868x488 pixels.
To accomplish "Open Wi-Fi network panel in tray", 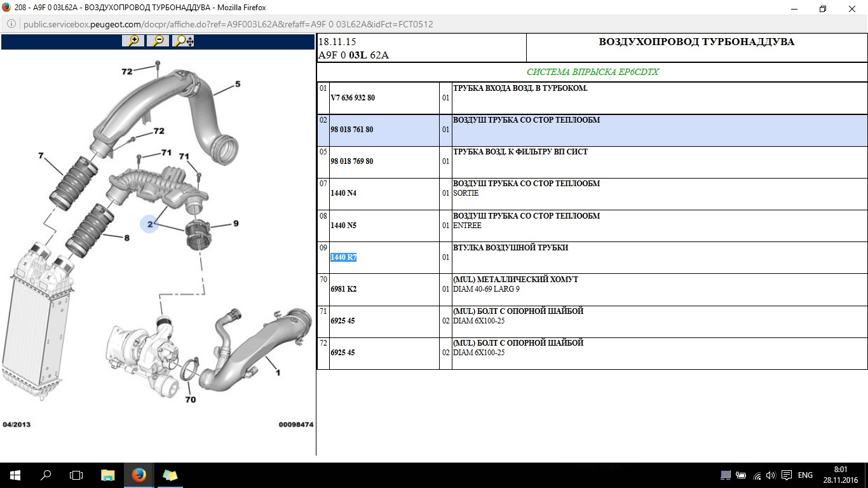I will [x=757, y=475].
